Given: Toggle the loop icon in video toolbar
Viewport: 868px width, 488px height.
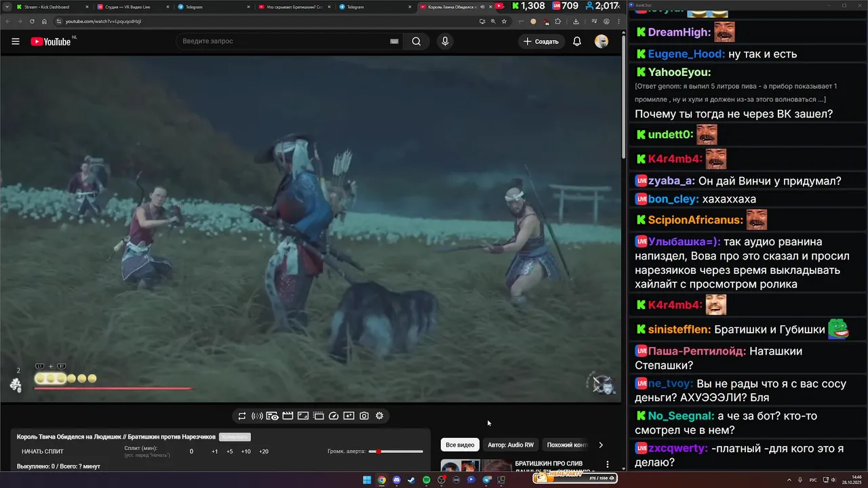Looking at the screenshot, I should 241,415.
